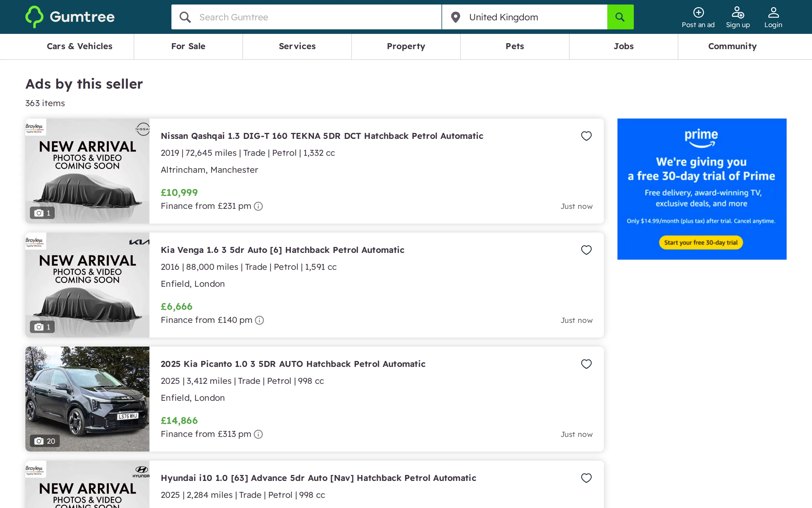Click the £14,866 price

(x=179, y=421)
